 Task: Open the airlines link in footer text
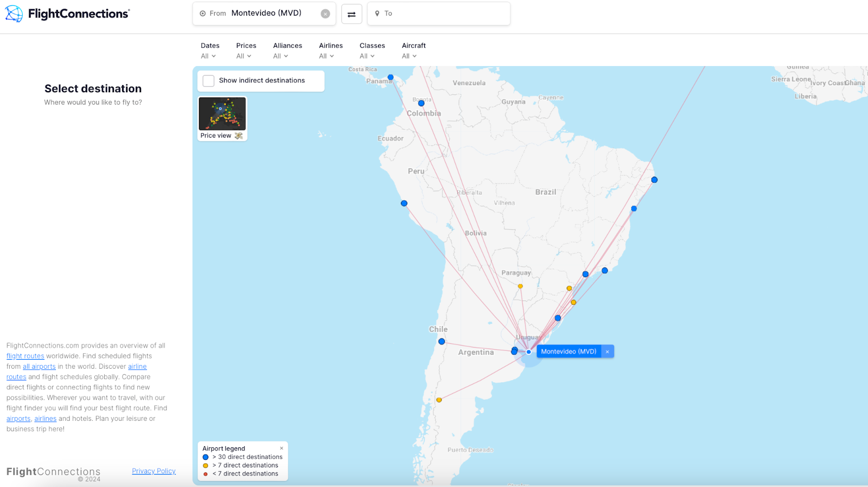click(x=46, y=419)
